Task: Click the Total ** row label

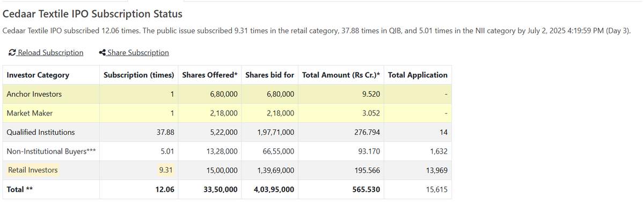Action: 20,190
